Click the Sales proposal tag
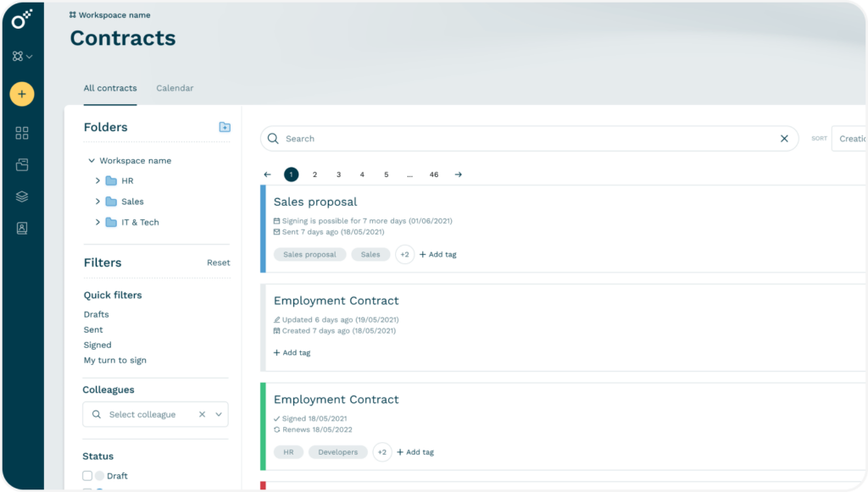The height and width of the screenshot is (492, 868). coord(309,254)
